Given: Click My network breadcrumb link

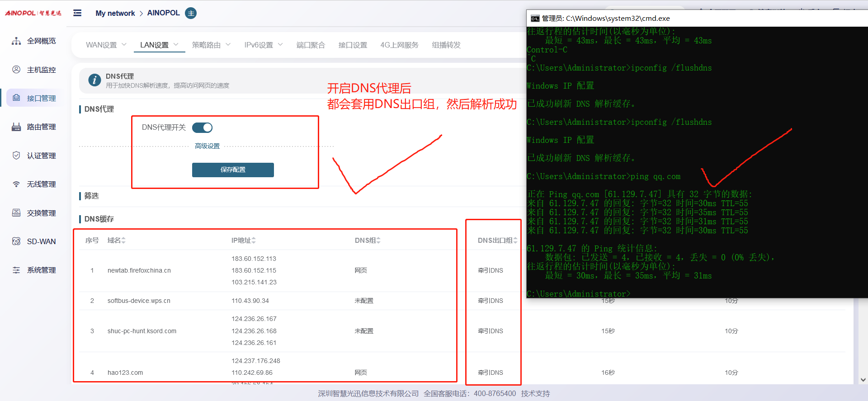Looking at the screenshot, I should coord(115,13).
